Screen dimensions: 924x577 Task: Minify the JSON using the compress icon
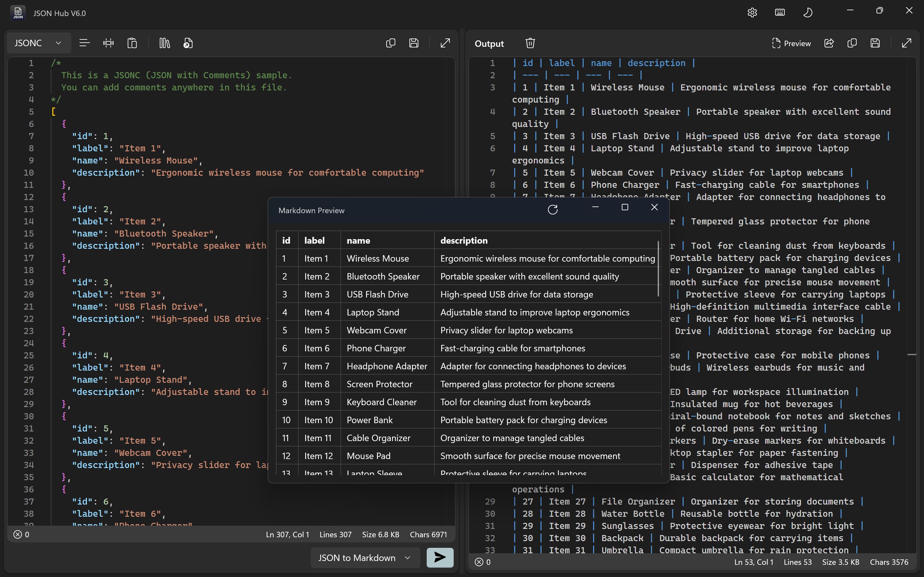click(109, 43)
